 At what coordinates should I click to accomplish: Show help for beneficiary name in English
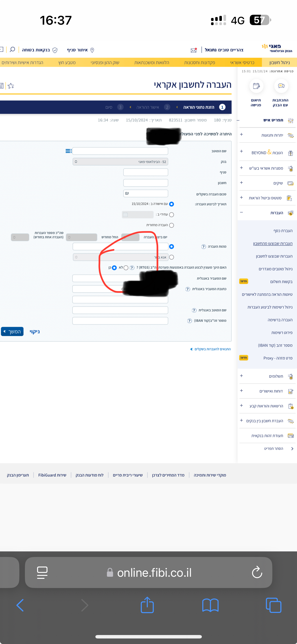[x=194, y=310]
